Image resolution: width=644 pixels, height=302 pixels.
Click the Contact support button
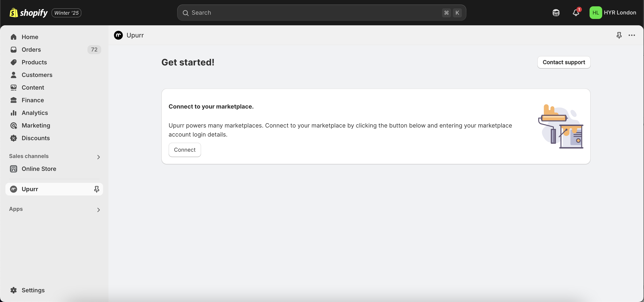[564, 62]
